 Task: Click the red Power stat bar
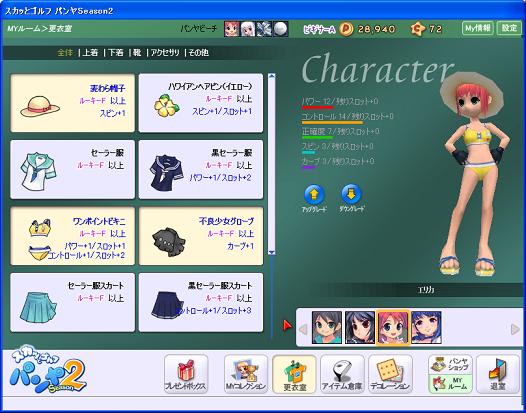pyautogui.click(x=317, y=108)
